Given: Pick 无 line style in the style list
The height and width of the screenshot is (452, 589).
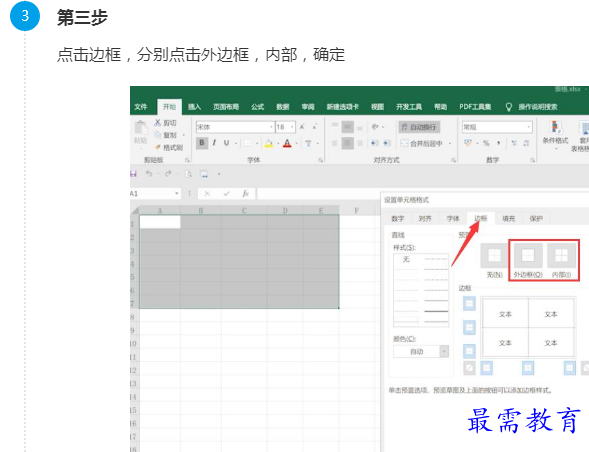Looking at the screenshot, I should click(406, 259).
